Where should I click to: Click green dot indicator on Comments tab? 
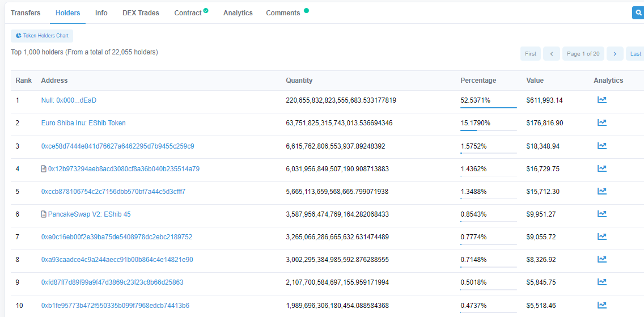tap(306, 11)
